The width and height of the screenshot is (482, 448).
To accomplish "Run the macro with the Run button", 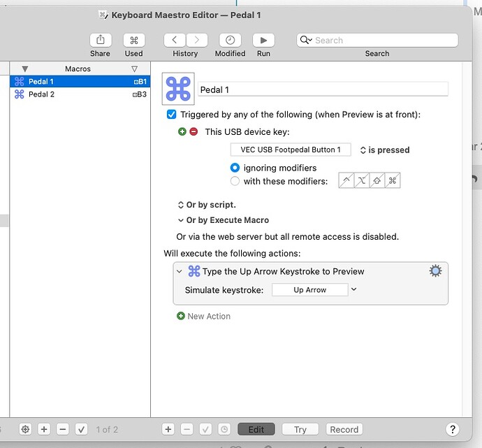I will coord(263,40).
